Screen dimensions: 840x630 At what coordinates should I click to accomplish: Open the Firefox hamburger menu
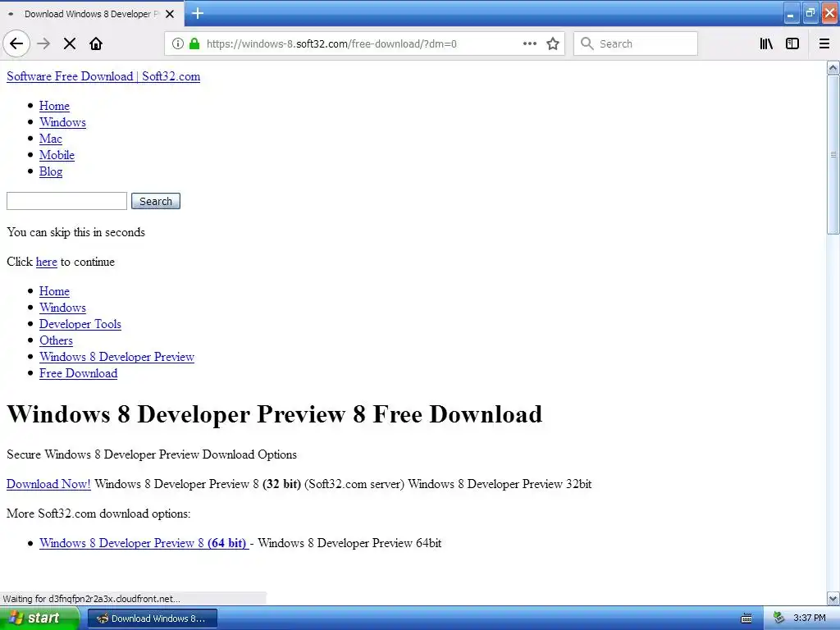click(x=824, y=43)
